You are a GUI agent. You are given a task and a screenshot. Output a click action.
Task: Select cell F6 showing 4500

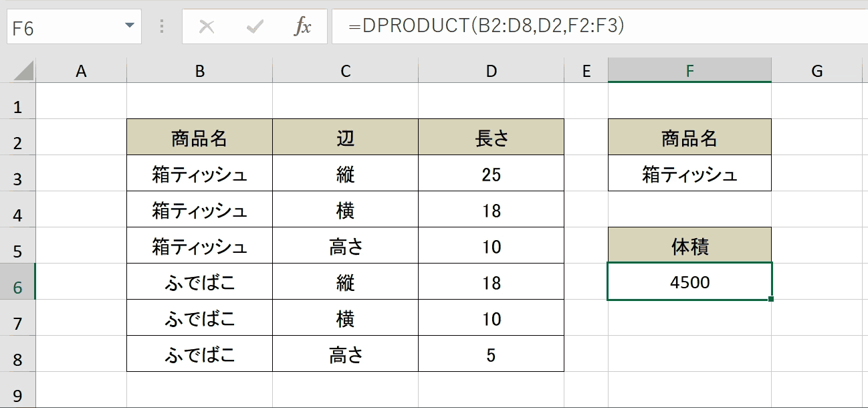tap(689, 282)
